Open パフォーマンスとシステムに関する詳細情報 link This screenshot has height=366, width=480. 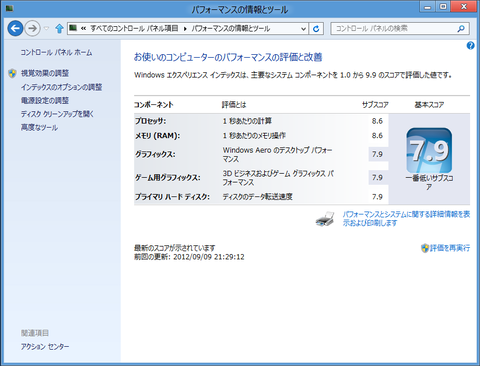[x=406, y=218]
